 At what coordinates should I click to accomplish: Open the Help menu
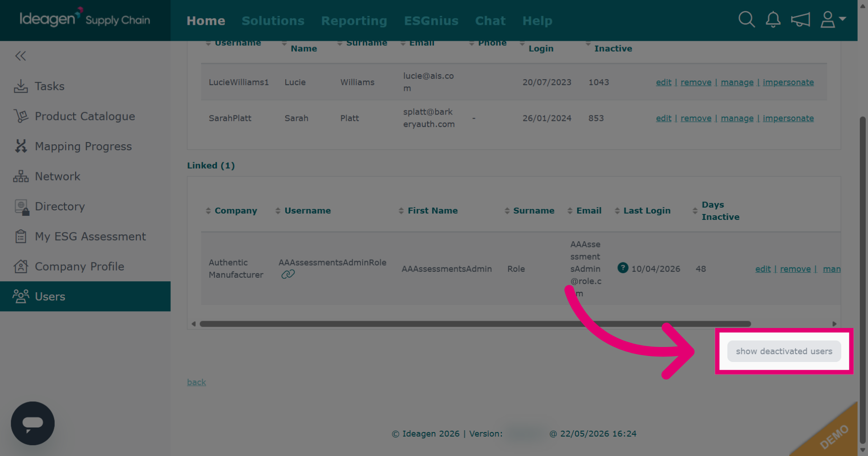(x=537, y=21)
